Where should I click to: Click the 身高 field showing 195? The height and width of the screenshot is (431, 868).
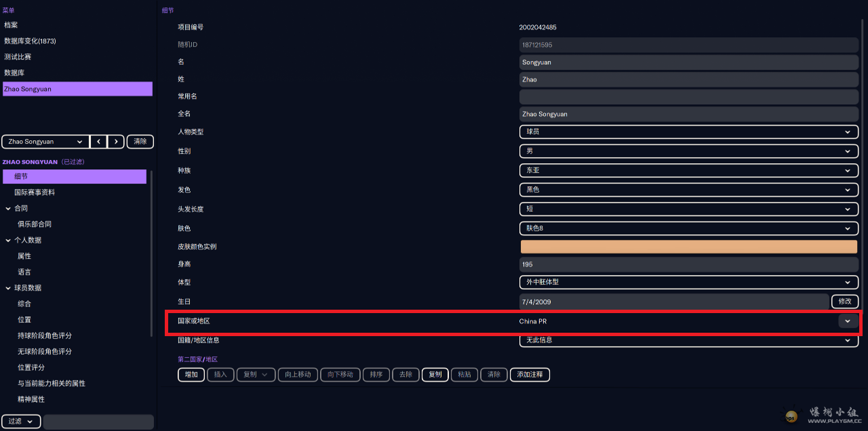(689, 265)
